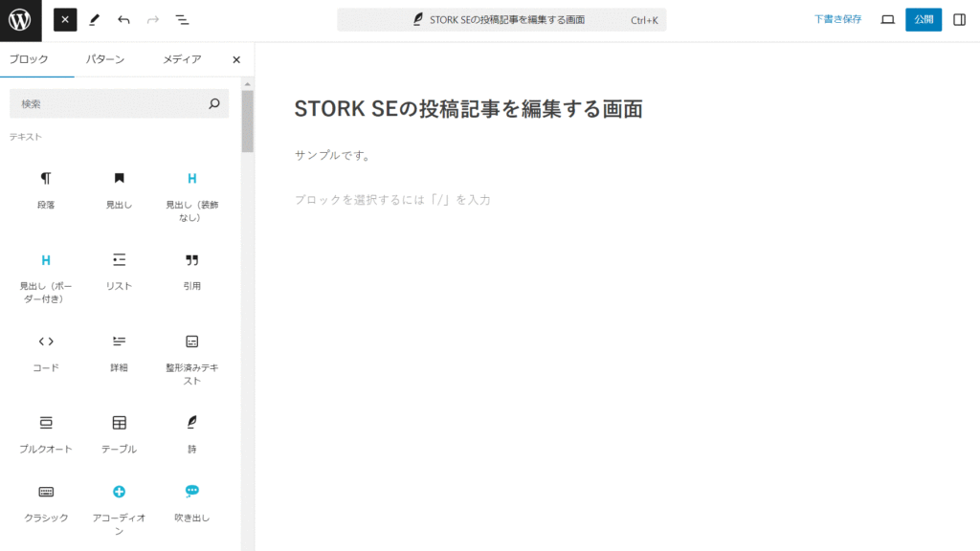Insert 整形済みテキスト preformatted block
The height and width of the screenshot is (551, 980).
[x=191, y=360]
